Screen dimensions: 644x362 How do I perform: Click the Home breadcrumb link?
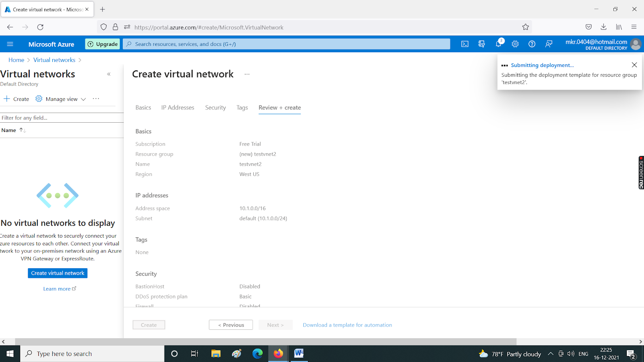click(x=17, y=60)
